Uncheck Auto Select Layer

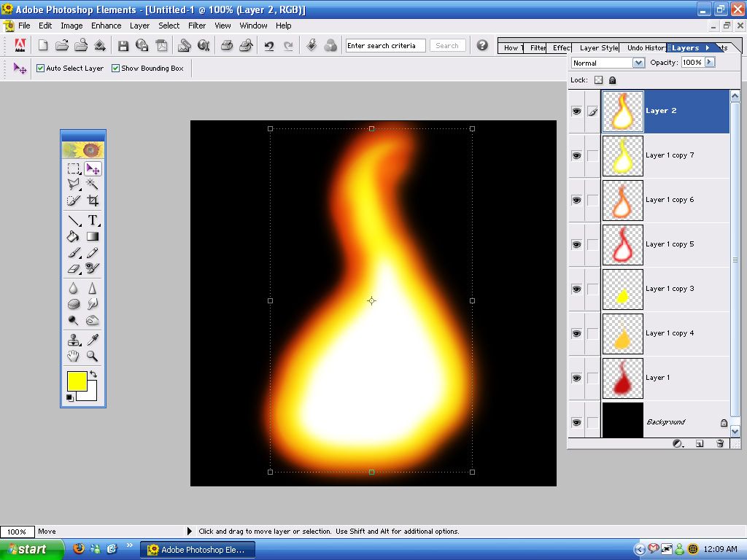pyautogui.click(x=41, y=69)
